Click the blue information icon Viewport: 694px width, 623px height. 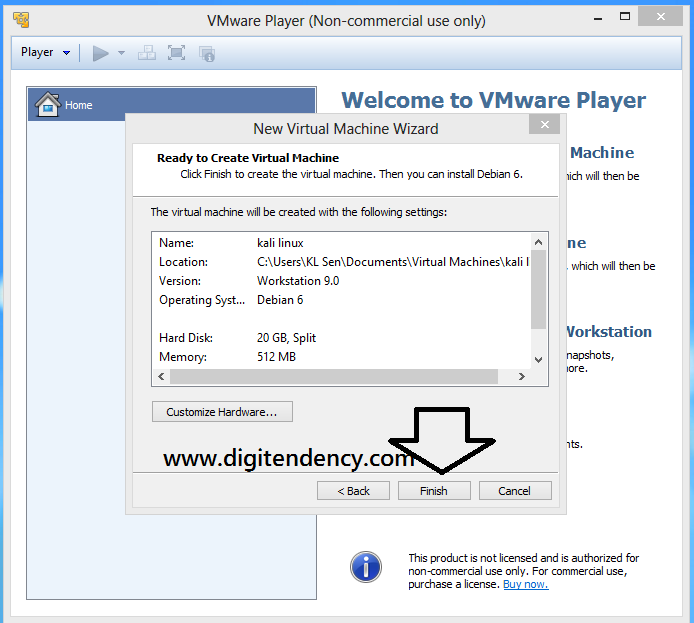366,567
